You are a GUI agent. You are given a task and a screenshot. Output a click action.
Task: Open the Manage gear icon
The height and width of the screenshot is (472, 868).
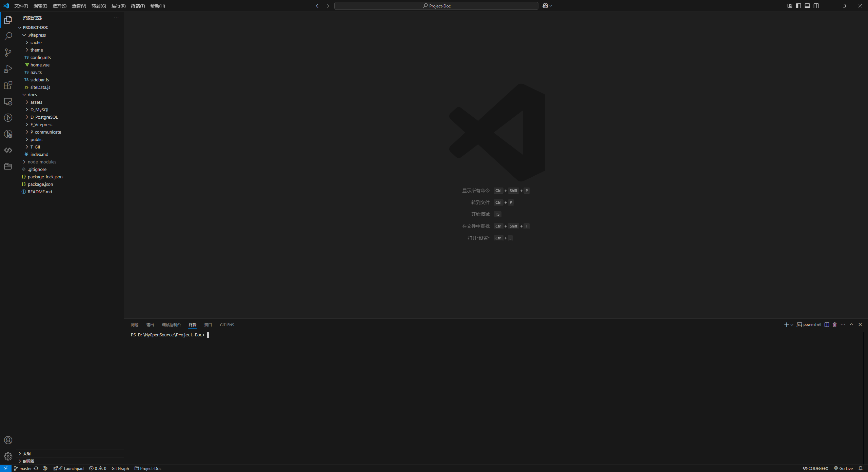[8, 456]
